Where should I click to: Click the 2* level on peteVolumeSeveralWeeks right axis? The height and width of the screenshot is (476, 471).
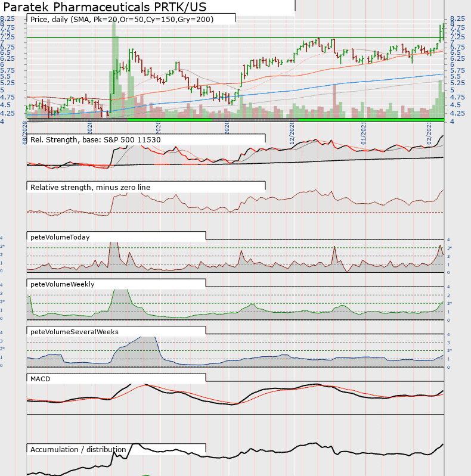click(x=449, y=350)
